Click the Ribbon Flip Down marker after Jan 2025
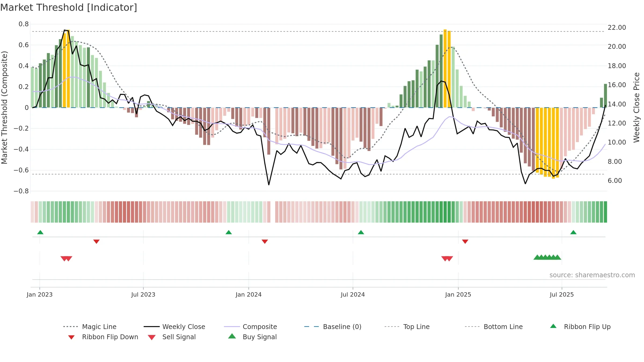This screenshot has height=362, width=644. [465, 242]
